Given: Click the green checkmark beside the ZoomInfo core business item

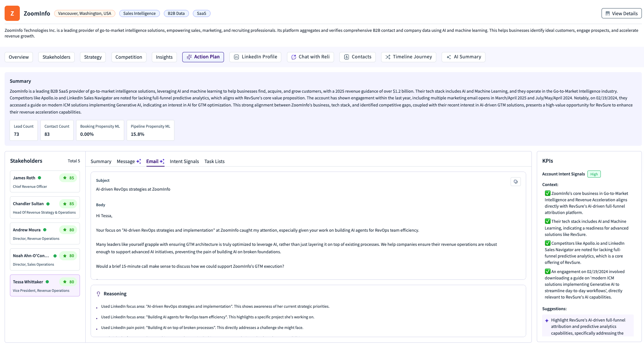Looking at the screenshot, I should (x=547, y=193).
